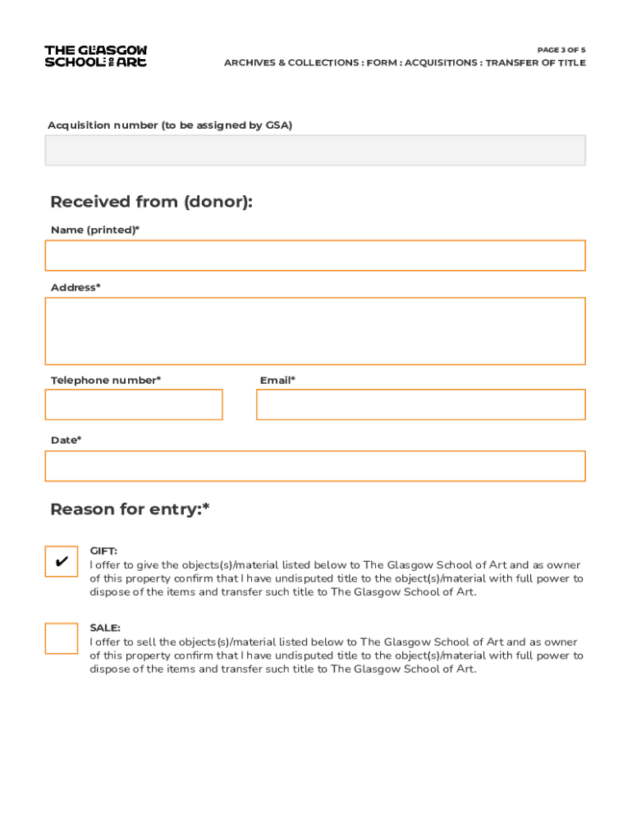This screenshot has height=840, width=632.
Task: Uncheck the GIFT checkbox
Action: pyautogui.click(x=62, y=562)
